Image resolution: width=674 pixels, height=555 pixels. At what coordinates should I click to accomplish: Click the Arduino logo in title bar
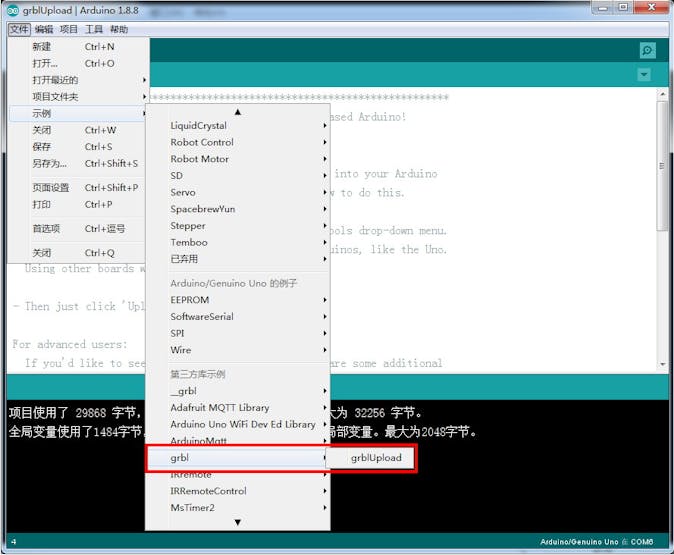(x=13, y=11)
